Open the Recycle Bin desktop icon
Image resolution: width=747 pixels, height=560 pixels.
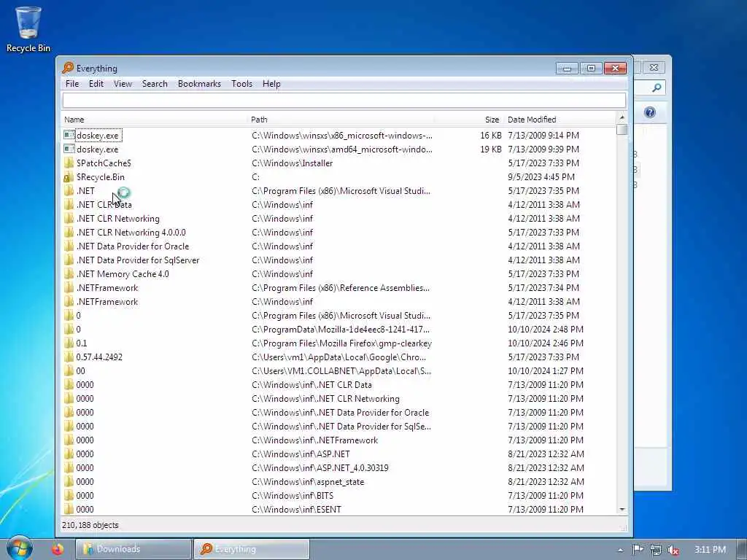click(x=28, y=28)
